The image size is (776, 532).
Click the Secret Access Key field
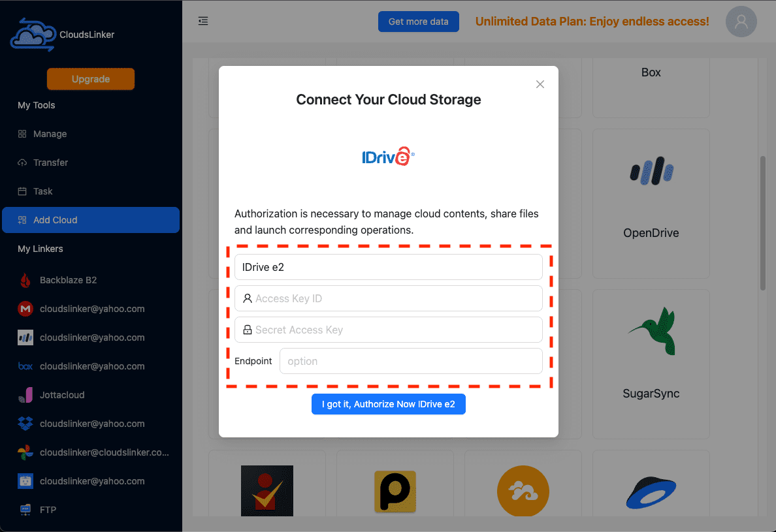[389, 330]
